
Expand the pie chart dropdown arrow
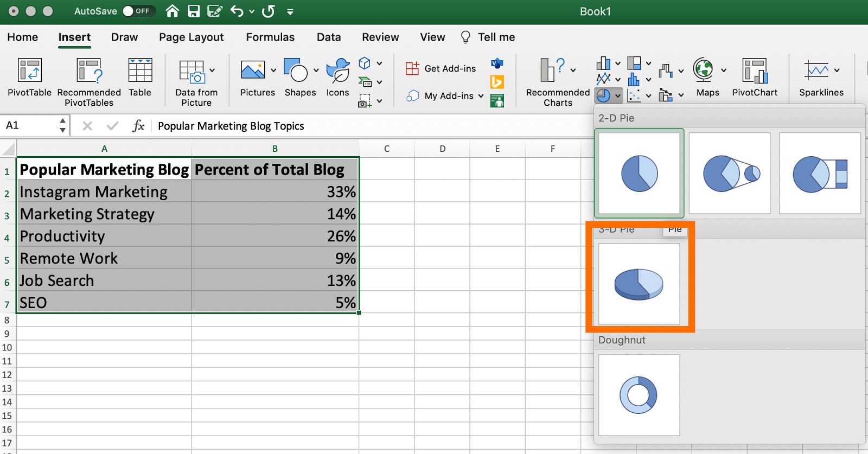click(x=618, y=96)
